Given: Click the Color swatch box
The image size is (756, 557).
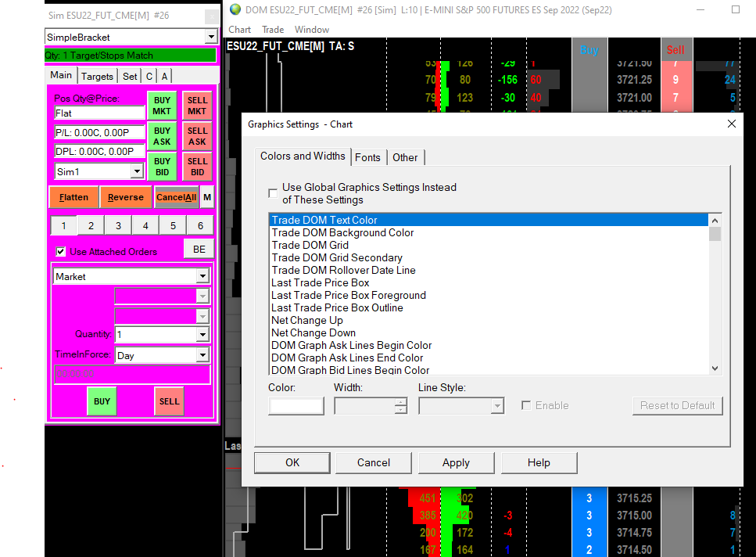Looking at the screenshot, I should tap(296, 406).
